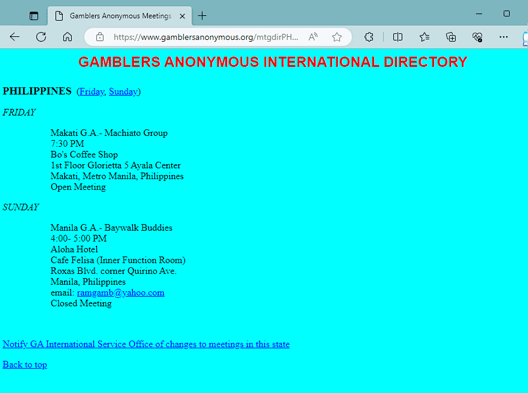
Task: Open Browser essentials heart icon
Action: (477, 37)
